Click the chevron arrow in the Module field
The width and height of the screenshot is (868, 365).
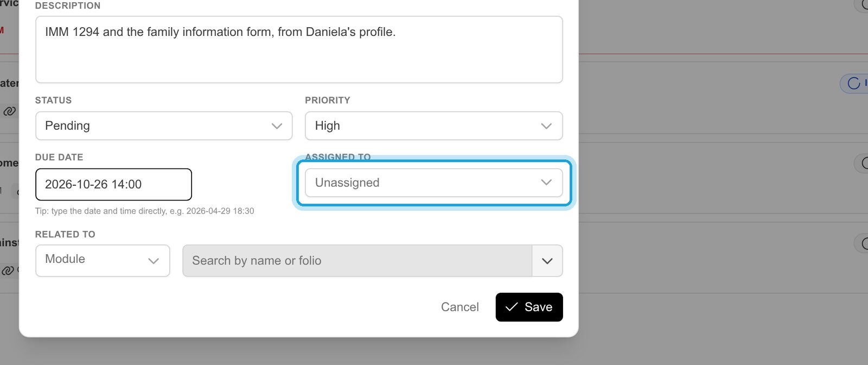click(x=154, y=261)
